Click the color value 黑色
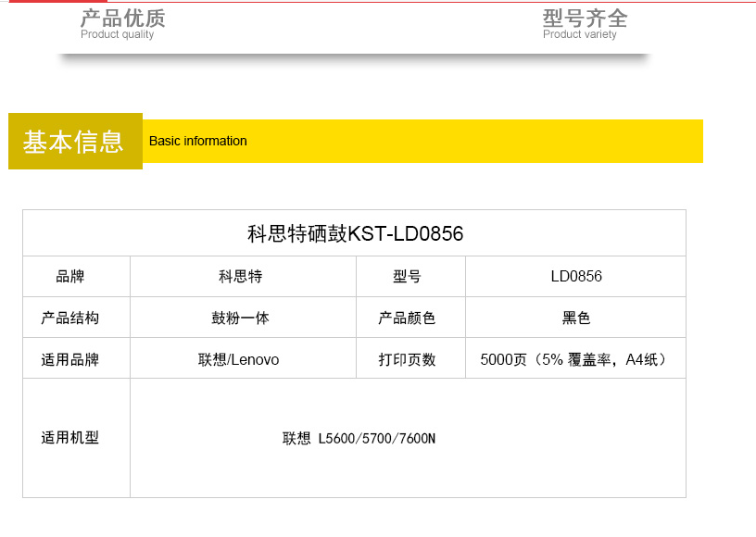 click(x=576, y=318)
